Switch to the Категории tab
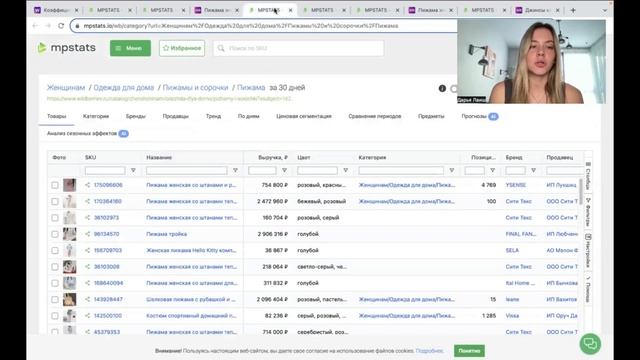Image resolution: width=640 pixels, height=360 pixels. coord(96,116)
